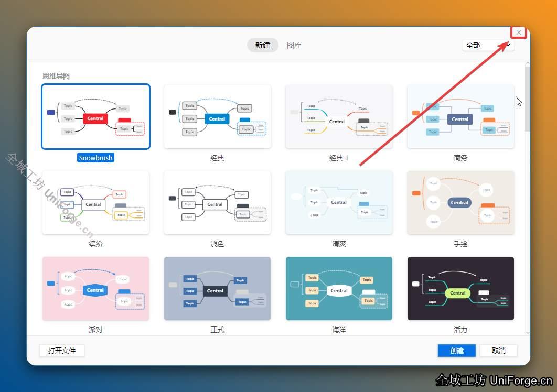The width and height of the screenshot is (557, 392).
Task: Open the 图库 tab
Action: 294,45
